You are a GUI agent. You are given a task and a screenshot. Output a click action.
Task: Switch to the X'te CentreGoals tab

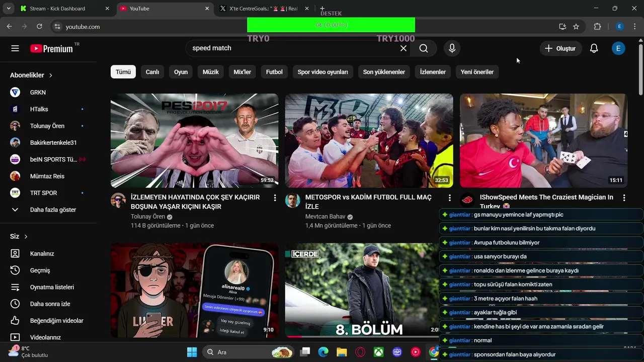(264, 9)
